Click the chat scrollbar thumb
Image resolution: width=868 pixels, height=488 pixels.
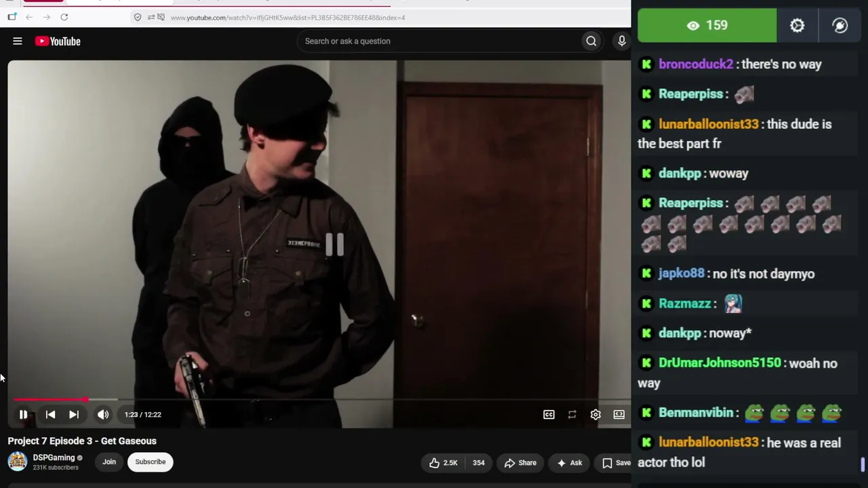coord(863,465)
